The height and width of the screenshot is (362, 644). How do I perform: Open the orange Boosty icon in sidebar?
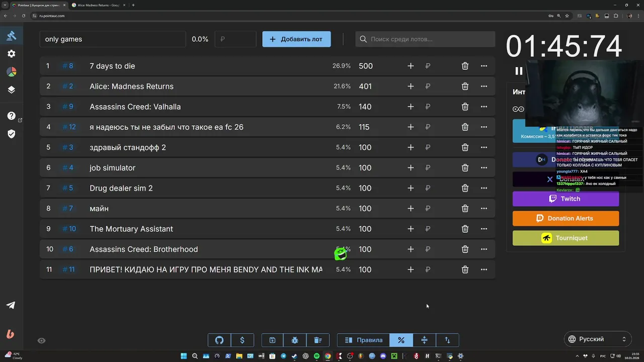[x=10, y=334]
